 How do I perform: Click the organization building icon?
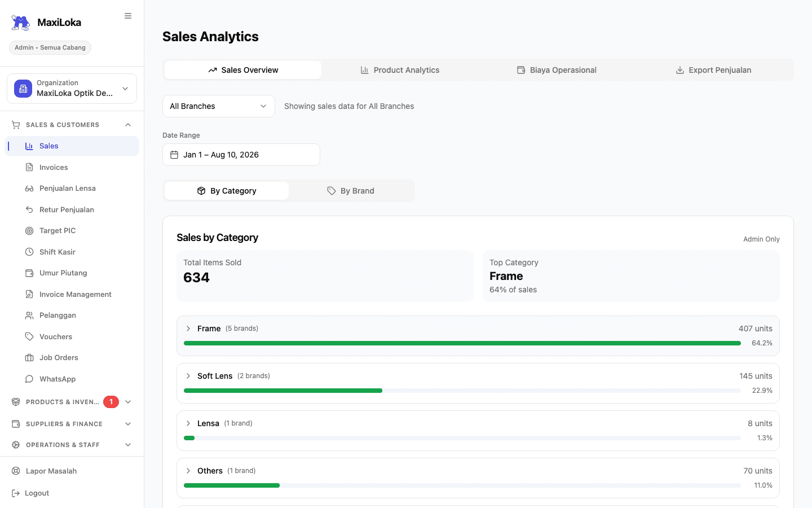tap(23, 89)
